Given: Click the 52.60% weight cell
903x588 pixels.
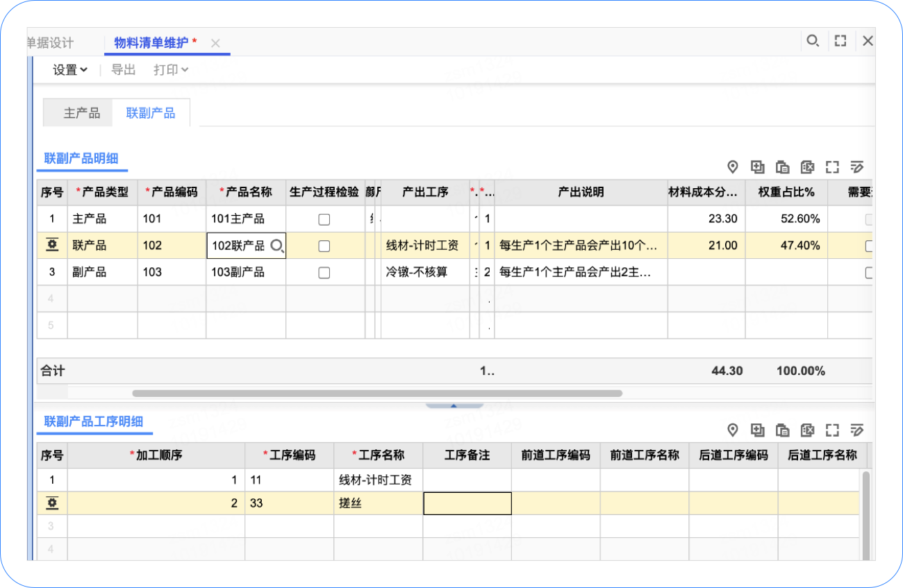Looking at the screenshot, I should (x=786, y=219).
